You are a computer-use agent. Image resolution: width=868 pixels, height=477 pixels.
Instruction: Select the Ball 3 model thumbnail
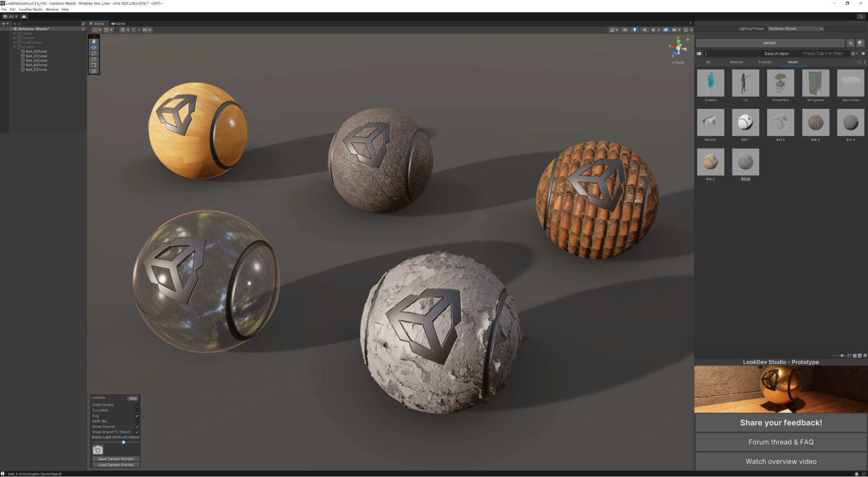(x=815, y=122)
